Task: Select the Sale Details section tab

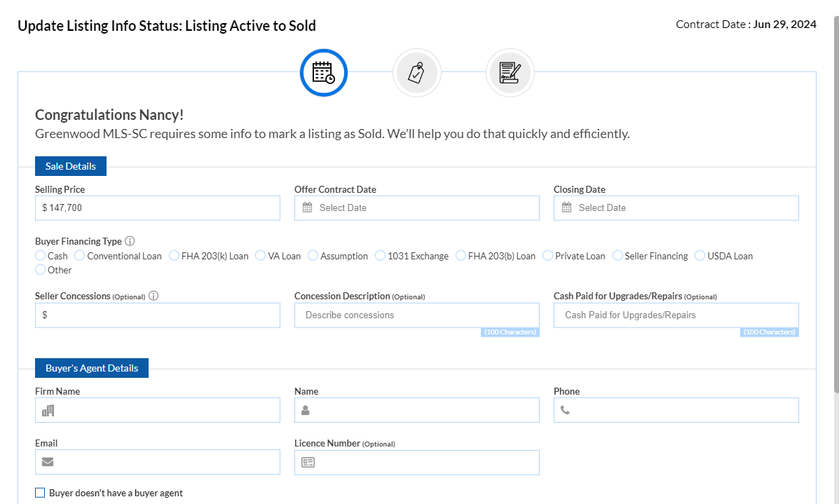Action: click(x=70, y=166)
